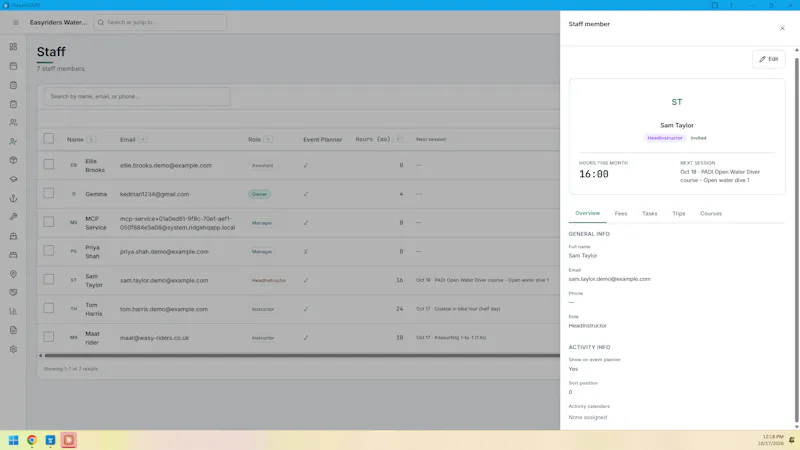The width and height of the screenshot is (800, 450).
Task: Close the Staff member panel
Action: (782, 29)
